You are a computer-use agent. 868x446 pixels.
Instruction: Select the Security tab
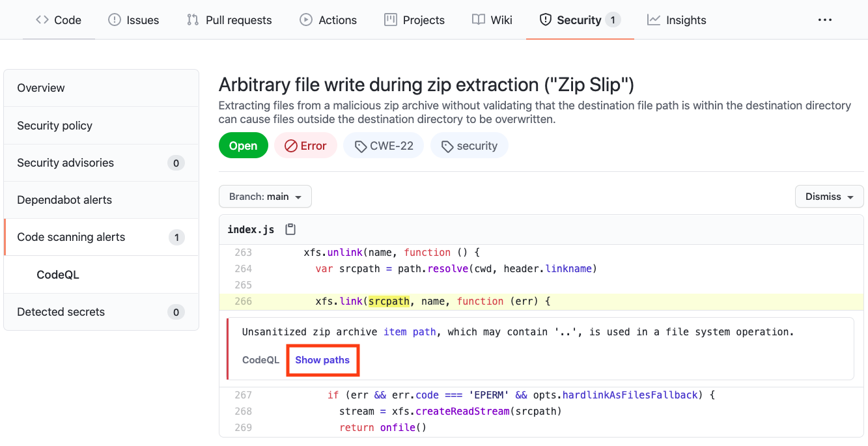[x=580, y=20]
